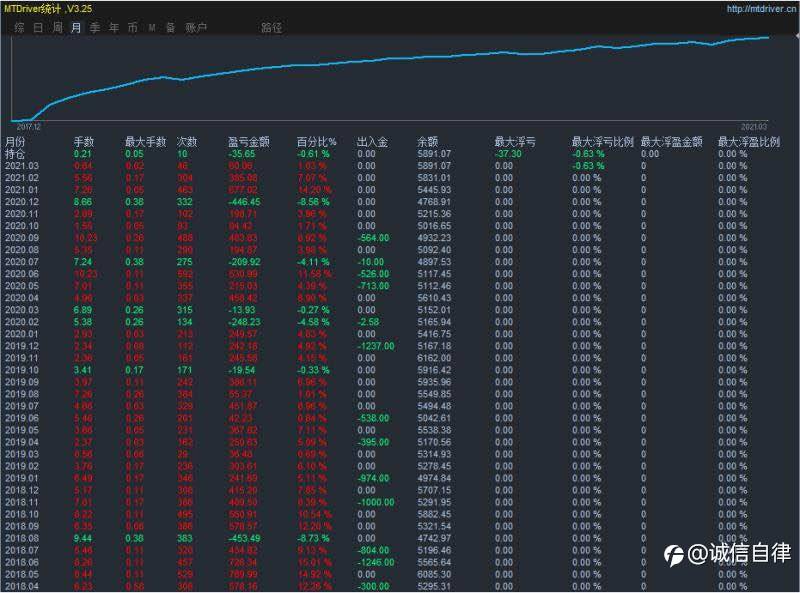Click the 8.66 lots value
The width and height of the screenshot is (800, 593).
click(83, 202)
